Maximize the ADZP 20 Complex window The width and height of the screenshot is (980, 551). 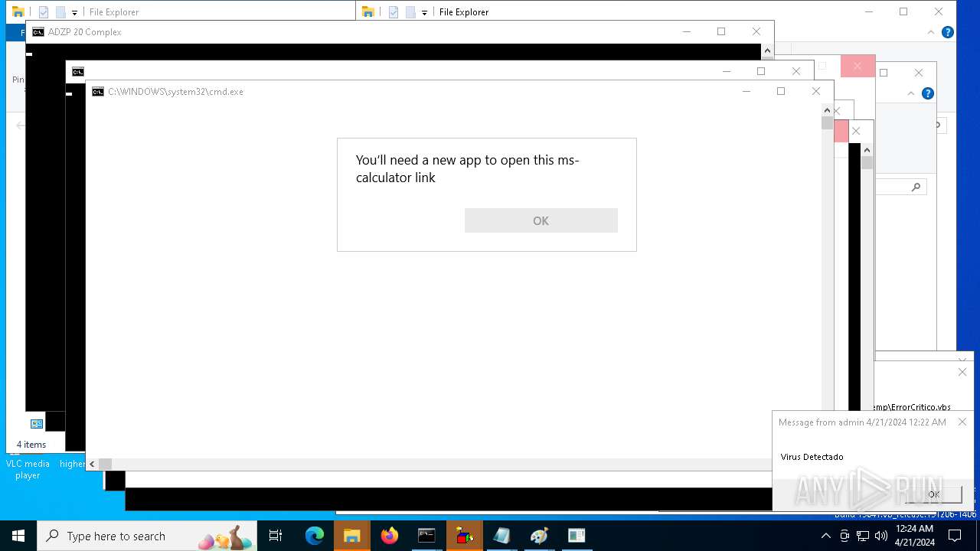pos(721,31)
